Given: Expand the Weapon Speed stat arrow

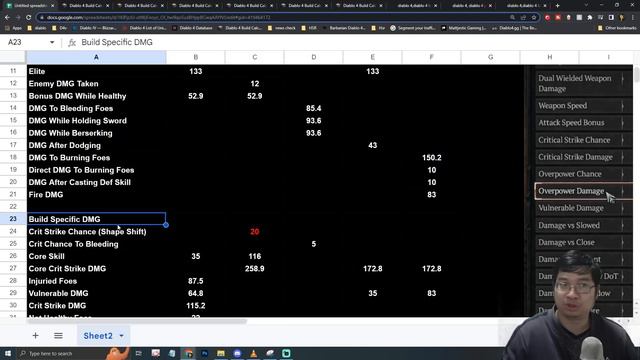Looking at the screenshot, I should click(622, 106).
